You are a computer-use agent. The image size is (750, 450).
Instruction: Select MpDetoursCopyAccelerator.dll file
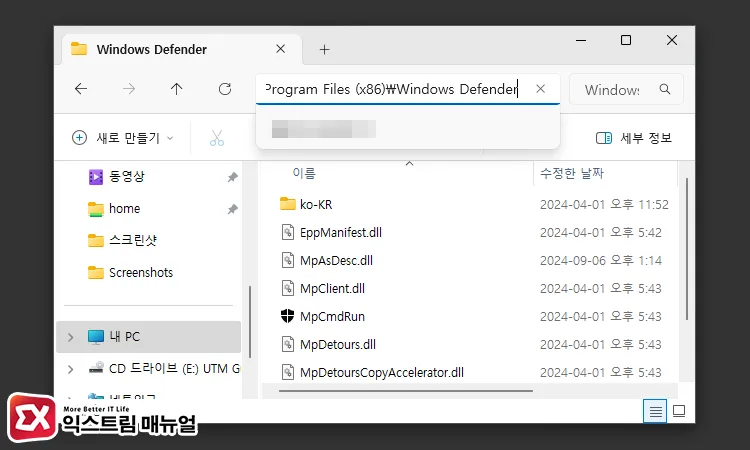[x=382, y=373]
